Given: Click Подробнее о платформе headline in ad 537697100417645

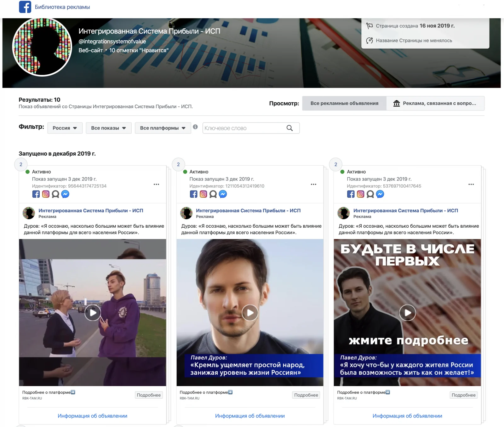Looking at the screenshot, I should click(364, 392).
